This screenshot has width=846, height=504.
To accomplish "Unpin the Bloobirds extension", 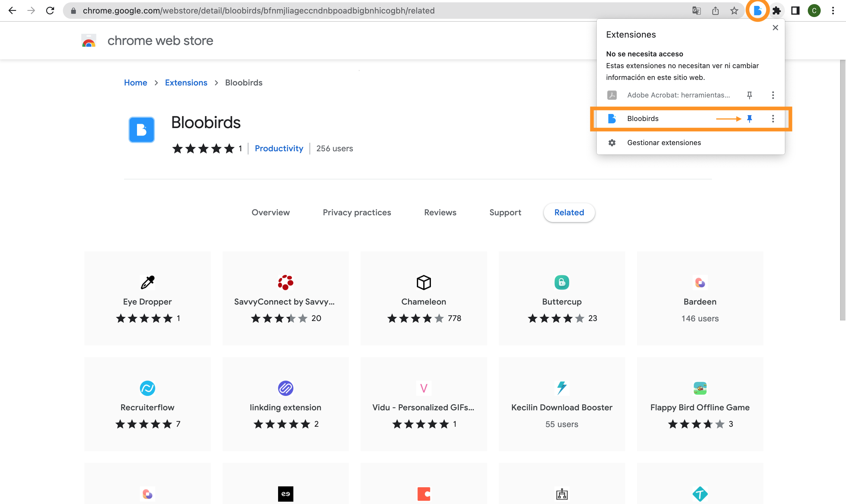I will [749, 119].
